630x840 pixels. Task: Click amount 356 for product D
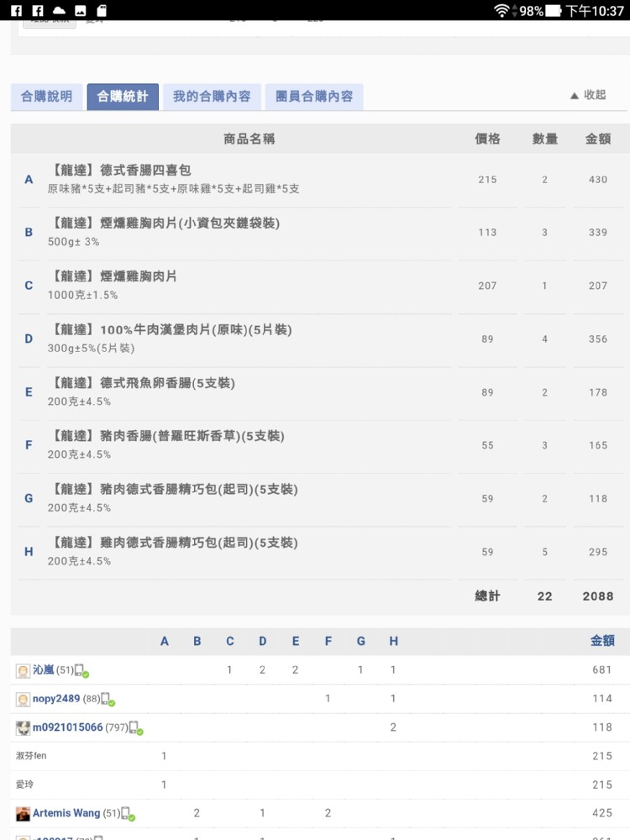(598, 339)
